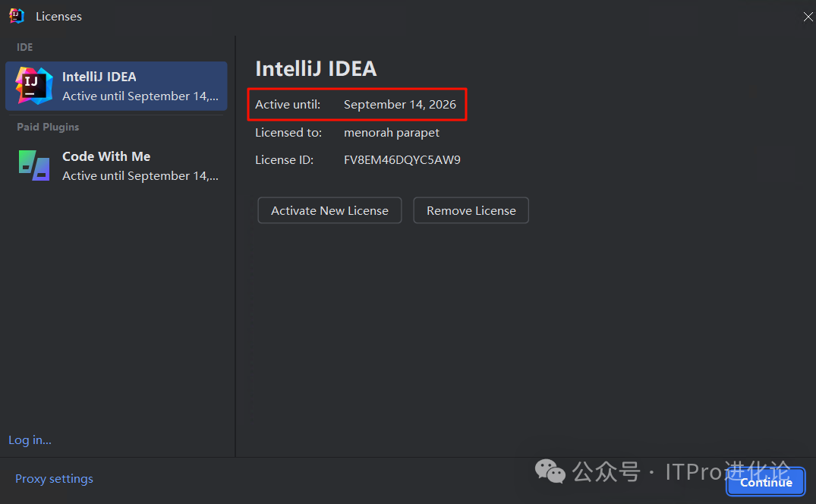816x504 pixels.
Task: Click the ITPro进化论 watermark text
Action: [727, 471]
